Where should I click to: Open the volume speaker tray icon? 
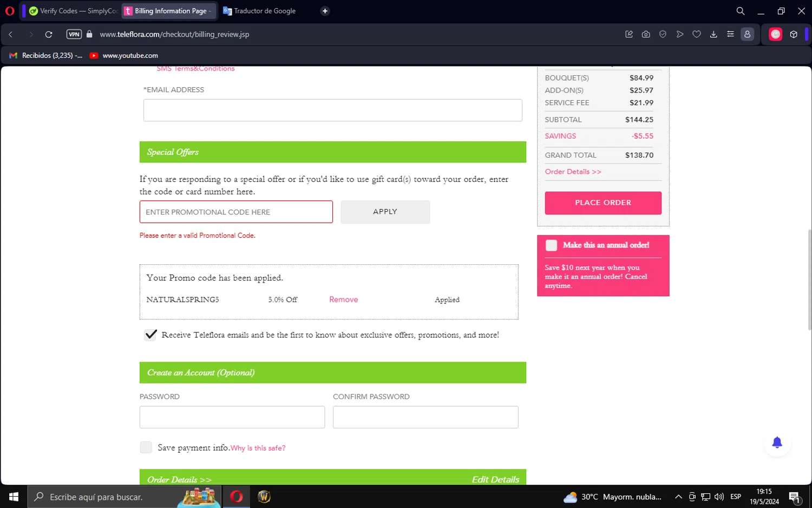click(719, 497)
